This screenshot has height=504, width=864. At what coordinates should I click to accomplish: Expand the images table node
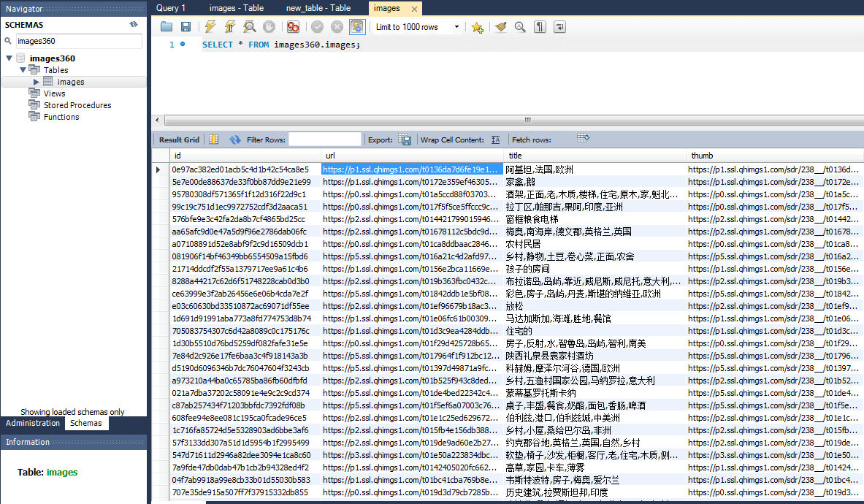37,82
